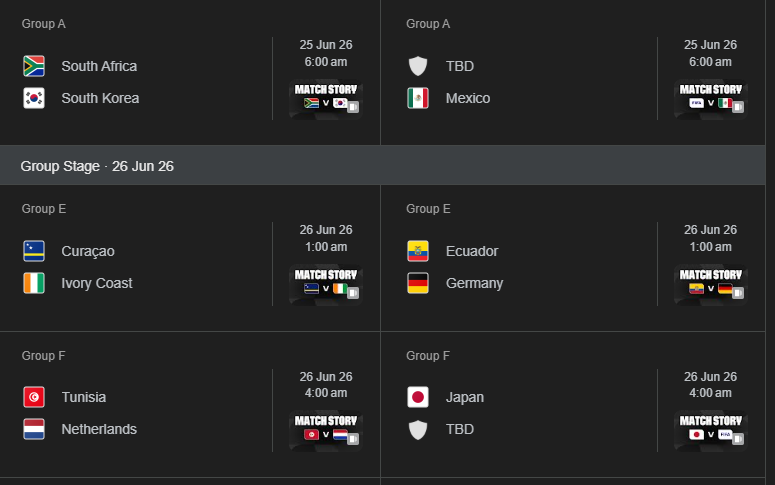Open Match Story for Ecuador v Germany
775x485 pixels.
(710, 283)
